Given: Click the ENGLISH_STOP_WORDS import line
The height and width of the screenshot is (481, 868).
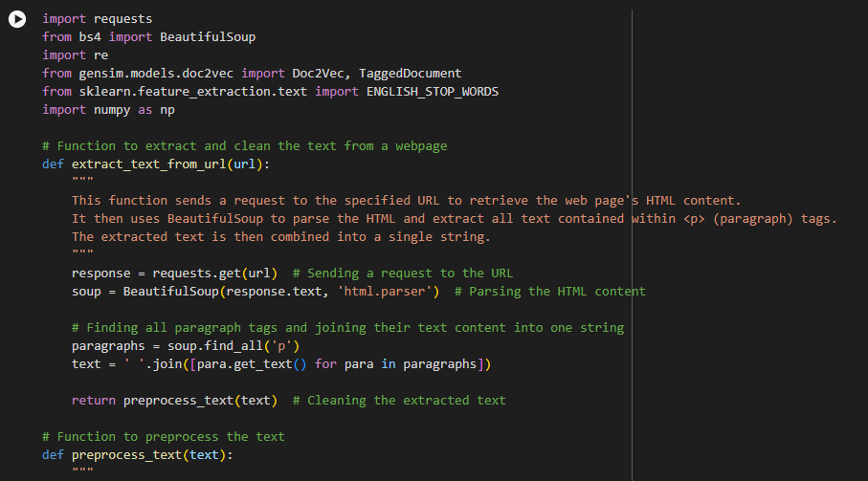Looking at the screenshot, I should tap(270, 92).
